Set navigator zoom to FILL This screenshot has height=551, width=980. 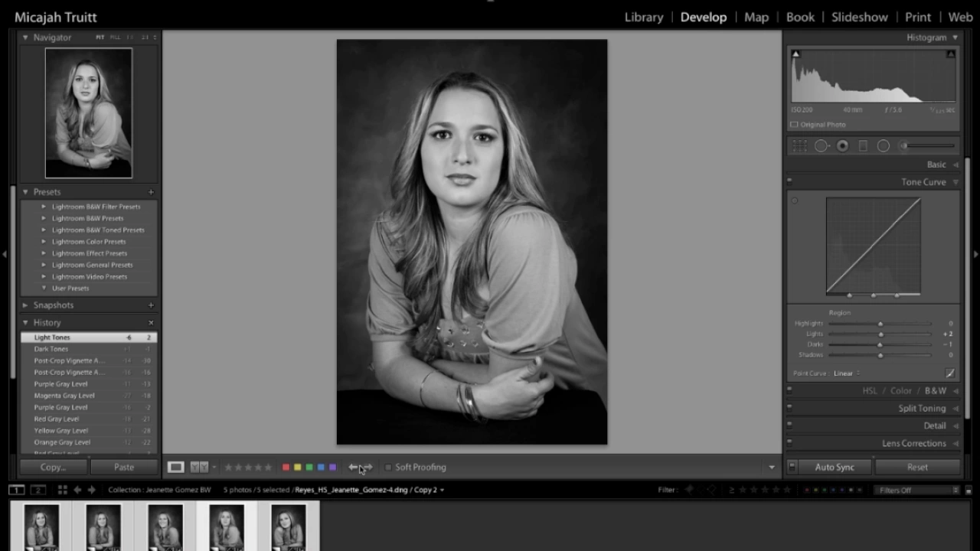(116, 37)
